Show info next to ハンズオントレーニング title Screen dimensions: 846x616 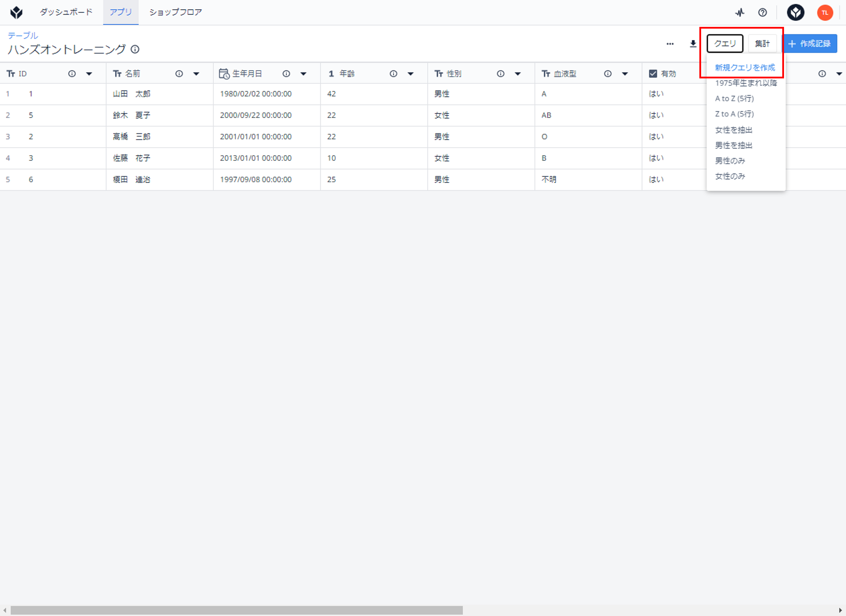point(135,49)
